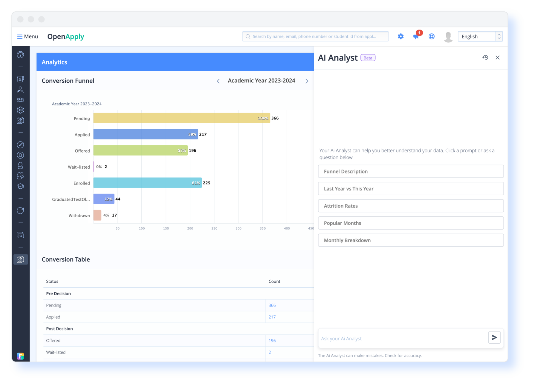Viewport: 538px width, 392px height.
Task: Close the AI Analyst panel
Action: tap(497, 58)
